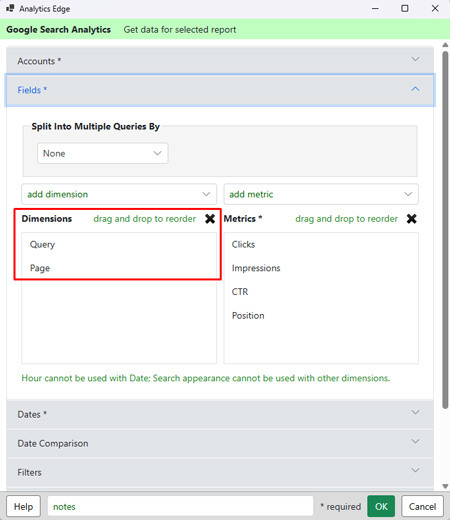Collapse the Fields section

pyautogui.click(x=220, y=90)
